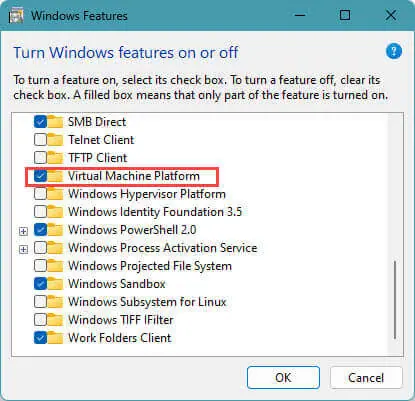Confirm changes with the OK button
Viewport: 415px width, 401px height.
coord(283,378)
